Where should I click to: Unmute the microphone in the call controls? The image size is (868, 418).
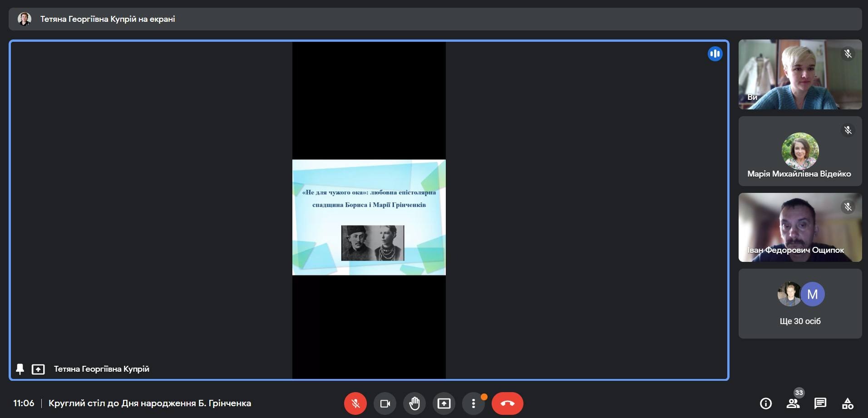click(x=355, y=403)
